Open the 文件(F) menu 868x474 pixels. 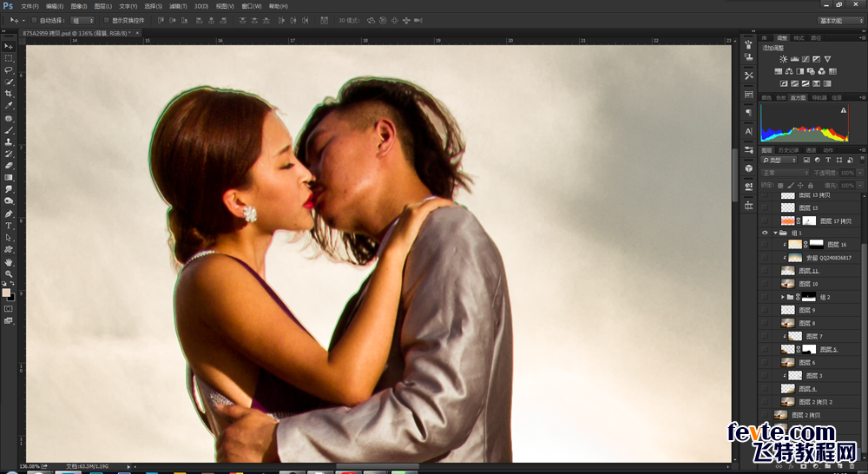point(30,6)
